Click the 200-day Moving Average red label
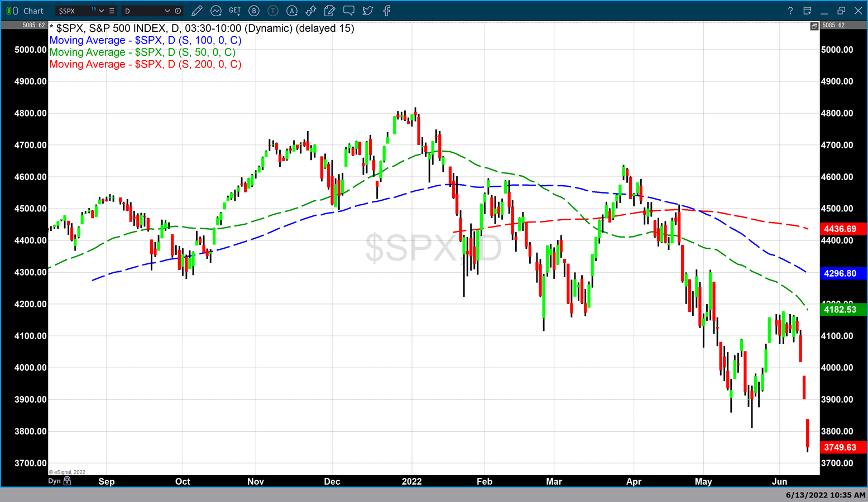The height and width of the screenshot is (502, 868). point(145,64)
